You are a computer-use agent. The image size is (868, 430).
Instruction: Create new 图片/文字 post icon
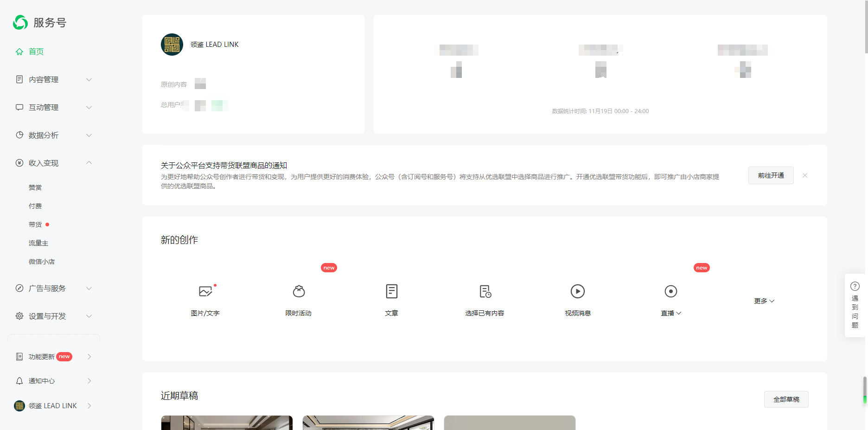[205, 291]
